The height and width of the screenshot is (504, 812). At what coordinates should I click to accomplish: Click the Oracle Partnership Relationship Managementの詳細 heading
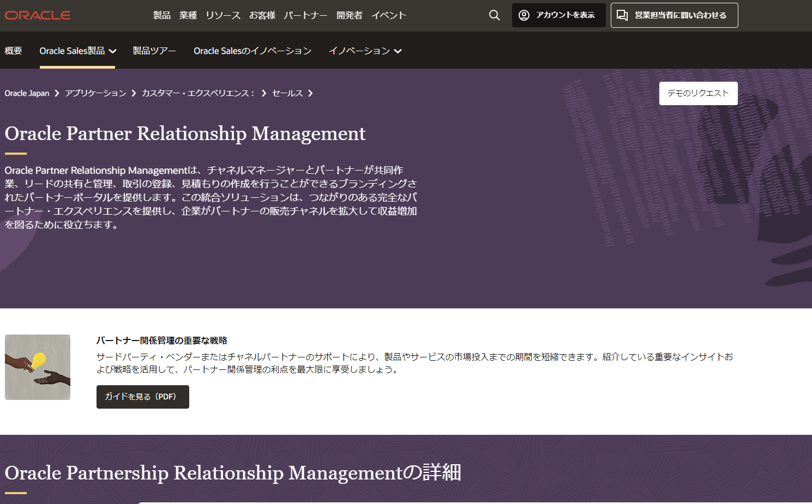(x=233, y=472)
